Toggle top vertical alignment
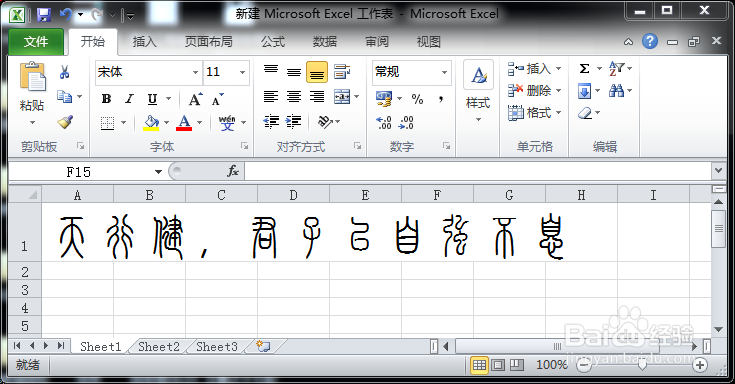The width and height of the screenshot is (735, 384). click(x=271, y=71)
